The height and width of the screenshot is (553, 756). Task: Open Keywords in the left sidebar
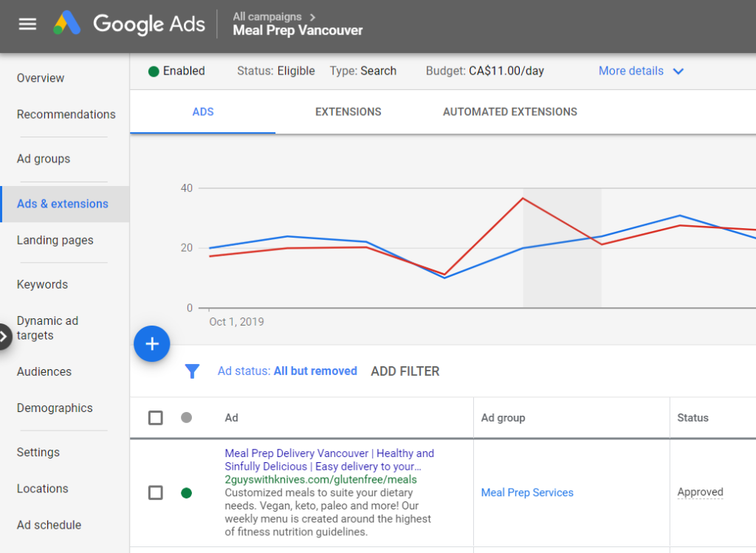(x=42, y=284)
